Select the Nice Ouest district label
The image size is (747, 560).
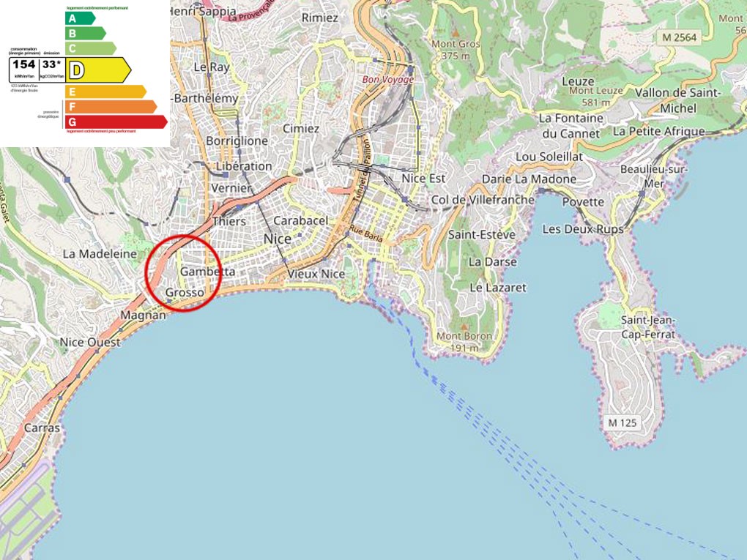[90, 342]
